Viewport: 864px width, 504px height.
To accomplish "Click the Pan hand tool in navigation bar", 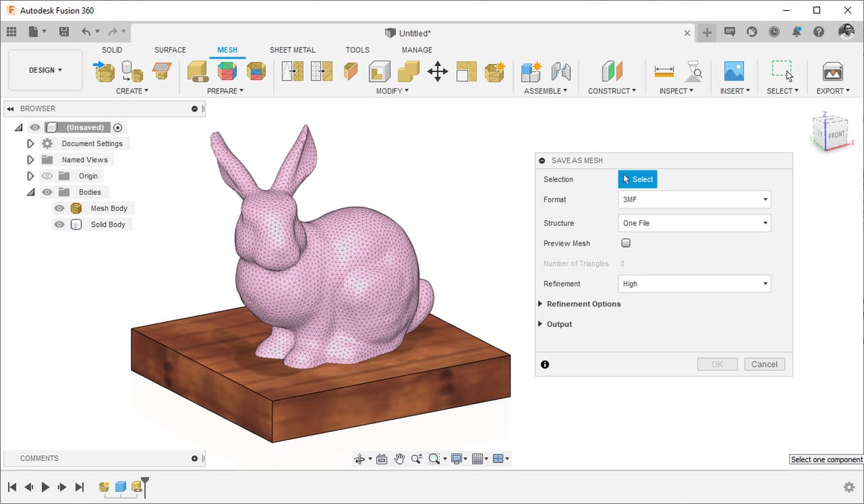I will pos(399,459).
